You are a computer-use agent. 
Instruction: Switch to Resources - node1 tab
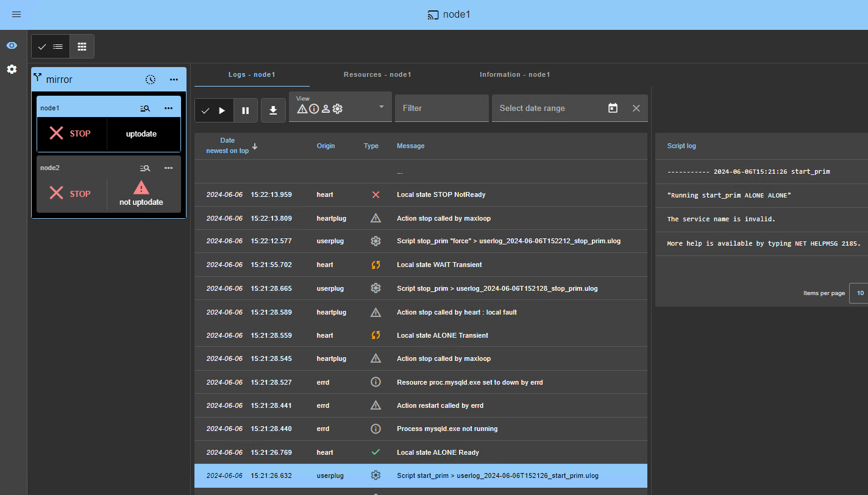tap(377, 74)
